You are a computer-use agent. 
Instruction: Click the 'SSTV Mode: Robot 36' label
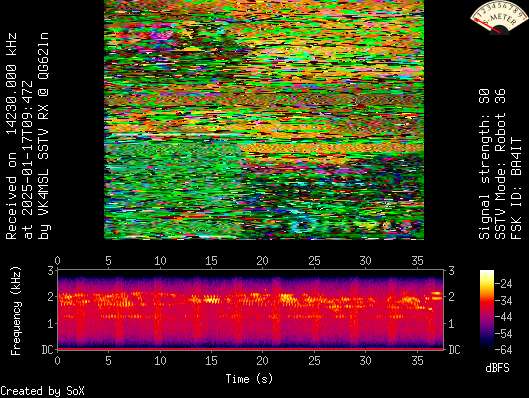pyautogui.click(x=501, y=164)
